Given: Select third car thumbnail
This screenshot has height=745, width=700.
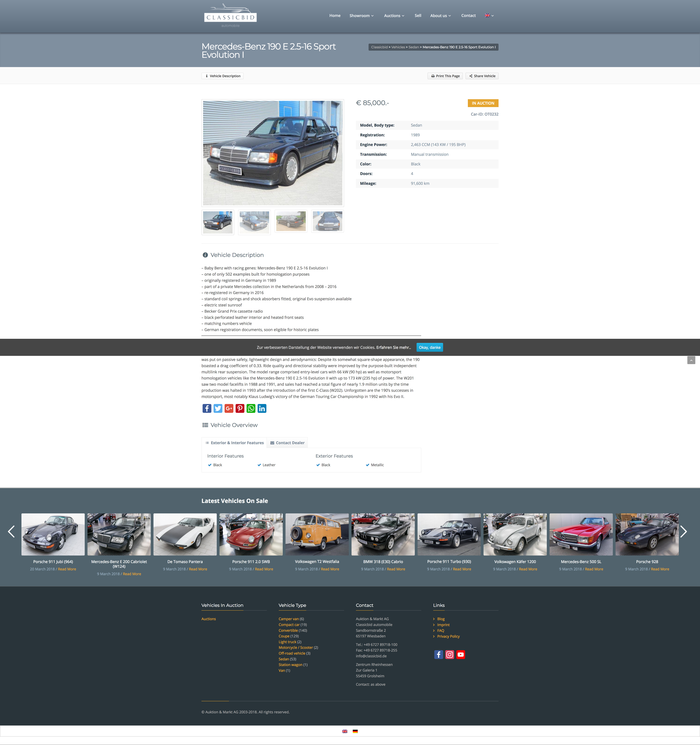Looking at the screenshot, I should point(291,221).
